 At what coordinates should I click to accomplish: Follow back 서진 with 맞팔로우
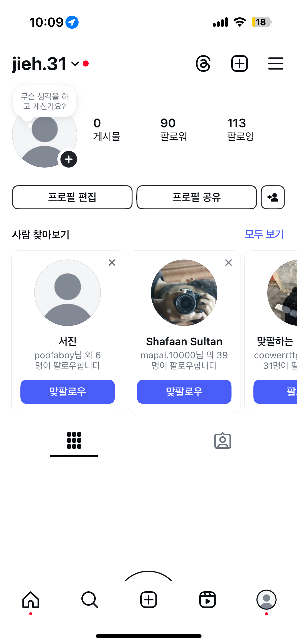coord(68,392)
